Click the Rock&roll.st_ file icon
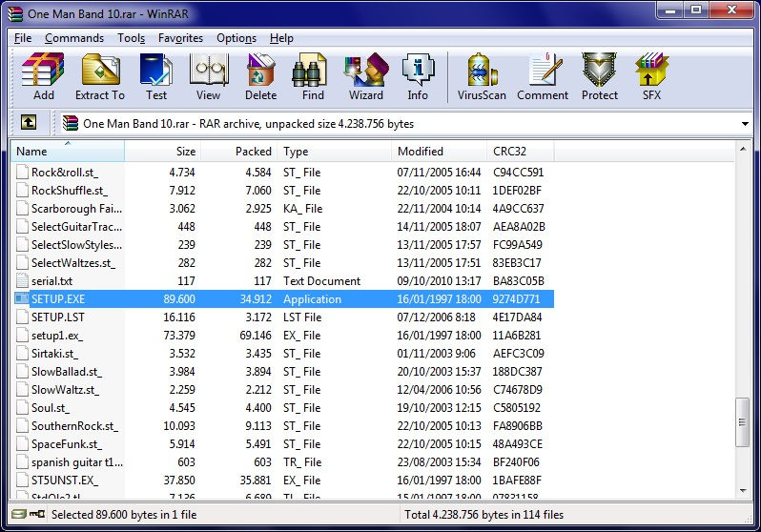 [x=22, y=172]
